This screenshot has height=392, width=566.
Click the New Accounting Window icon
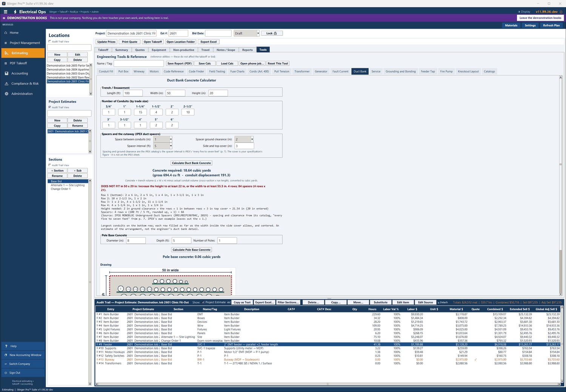[x=6, y=355]
